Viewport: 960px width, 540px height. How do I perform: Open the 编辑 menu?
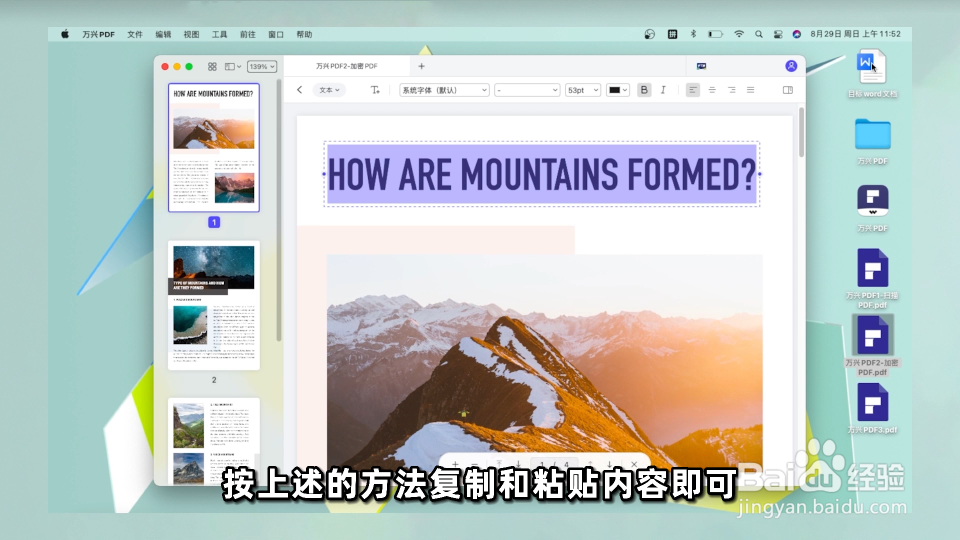pos(163,34)
